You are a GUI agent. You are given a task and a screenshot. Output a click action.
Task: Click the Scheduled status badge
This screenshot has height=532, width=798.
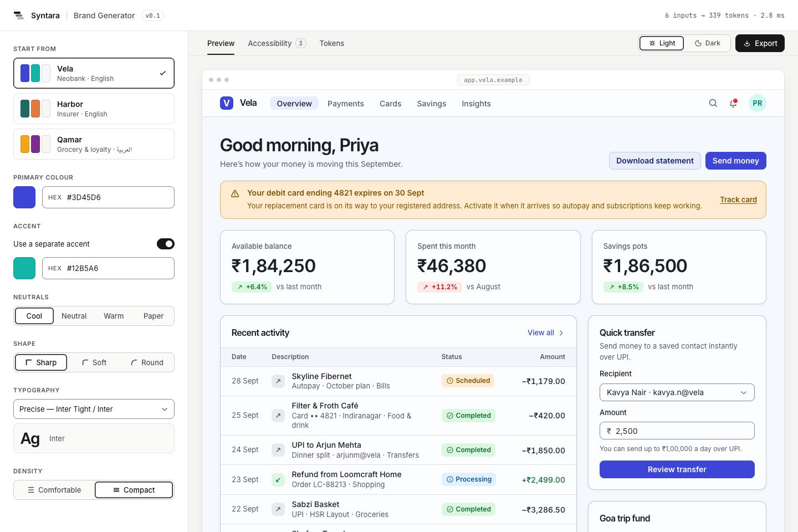pos(468,381)
